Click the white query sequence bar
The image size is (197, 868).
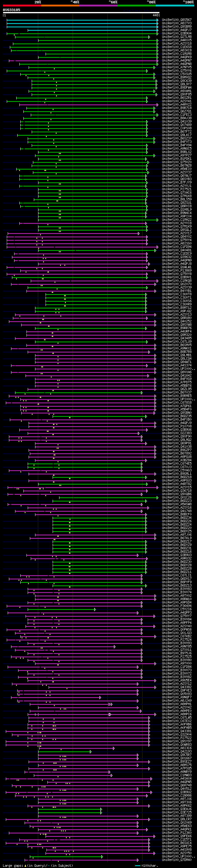coord(81,12)
